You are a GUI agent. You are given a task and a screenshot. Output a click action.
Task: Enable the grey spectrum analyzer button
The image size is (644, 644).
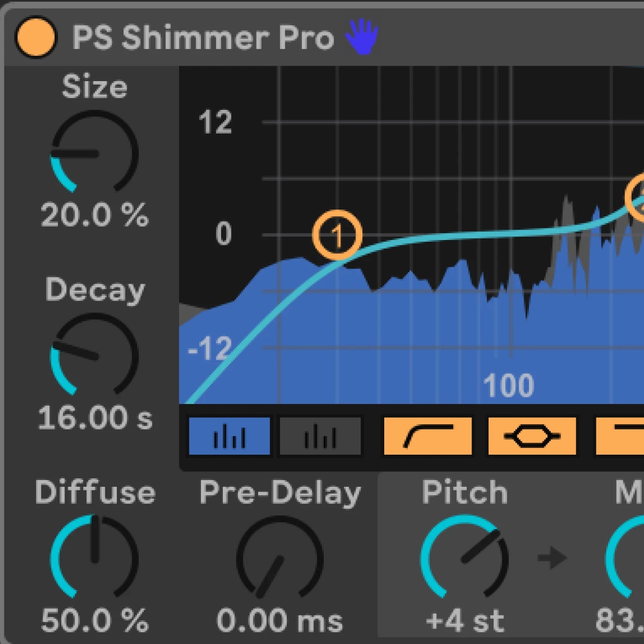point(320,436)
